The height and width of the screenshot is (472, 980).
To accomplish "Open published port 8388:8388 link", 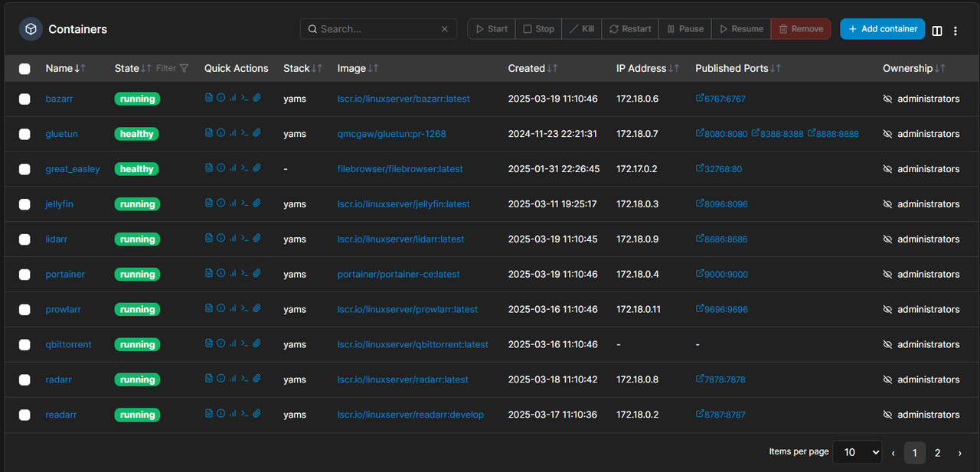I will point(777,134).
